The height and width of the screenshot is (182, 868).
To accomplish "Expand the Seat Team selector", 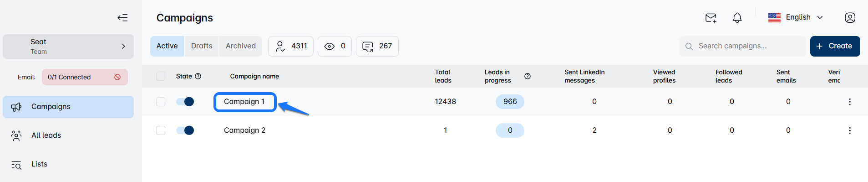I will click(68, 47).
